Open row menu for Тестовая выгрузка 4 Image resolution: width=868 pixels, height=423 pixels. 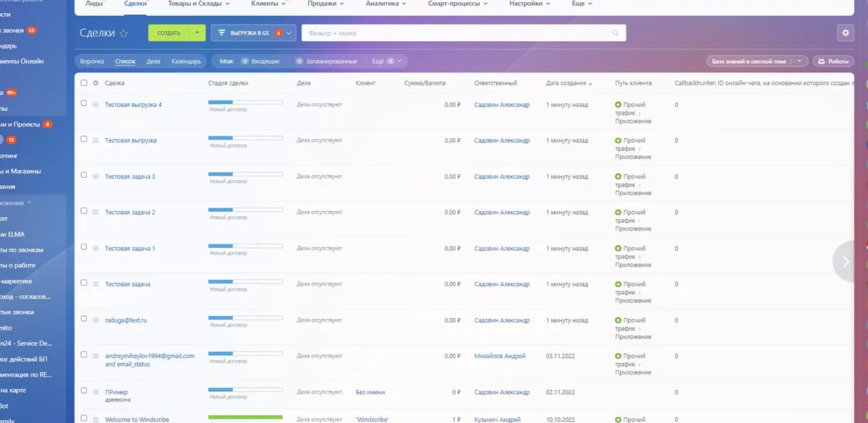pos(95,105)
